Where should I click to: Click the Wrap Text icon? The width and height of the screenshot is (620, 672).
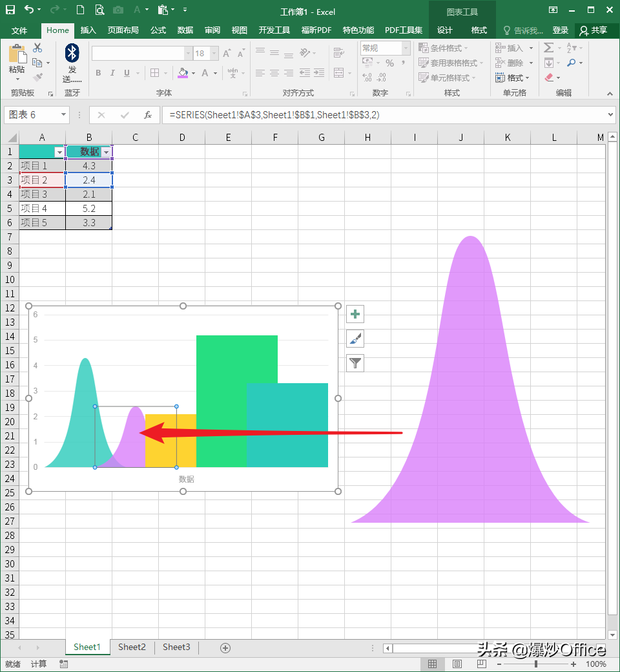pyautogui.click(x=339, y=53)
